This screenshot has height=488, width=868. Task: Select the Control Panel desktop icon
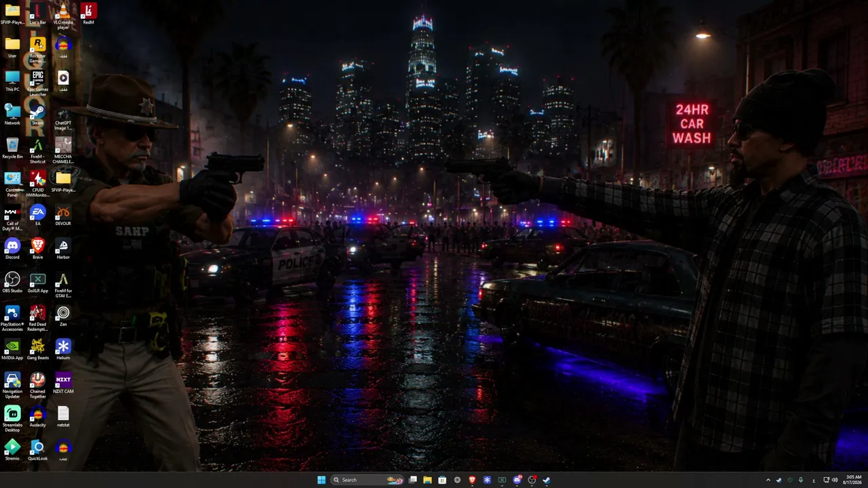pyautogui.click(x=12, y=184)
